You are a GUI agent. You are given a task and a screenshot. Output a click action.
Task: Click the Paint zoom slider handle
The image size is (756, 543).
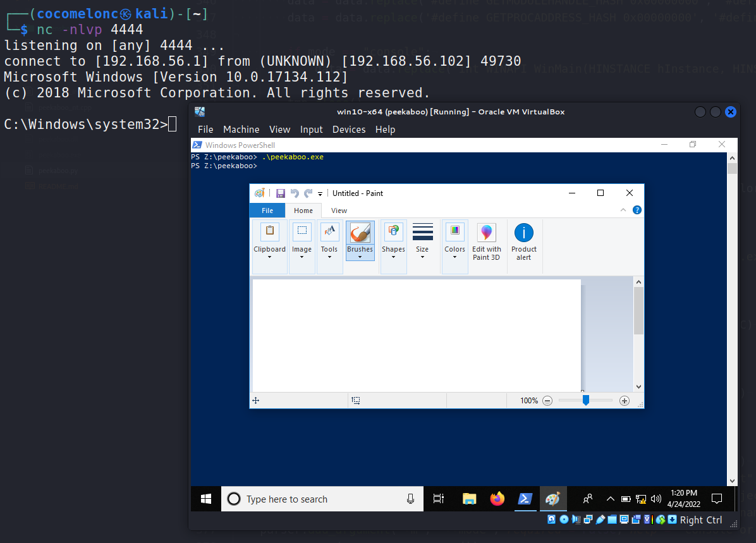tap(586, 400)
